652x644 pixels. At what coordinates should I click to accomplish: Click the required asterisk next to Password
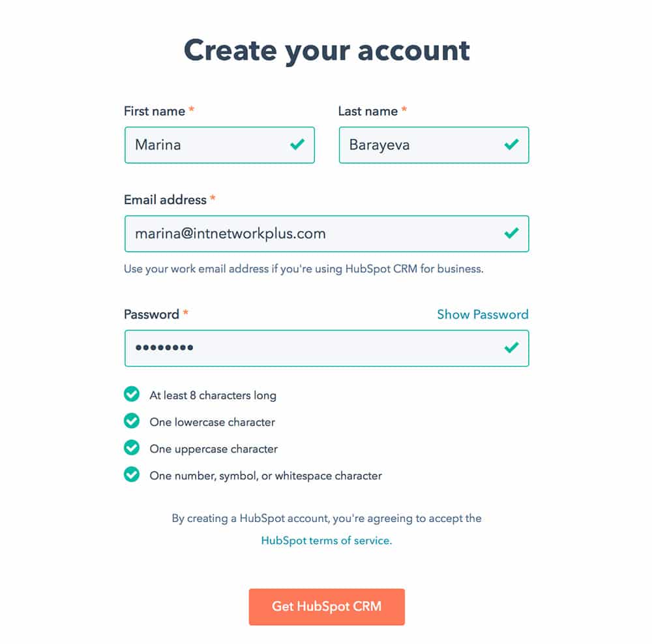[x=185, y=313]
